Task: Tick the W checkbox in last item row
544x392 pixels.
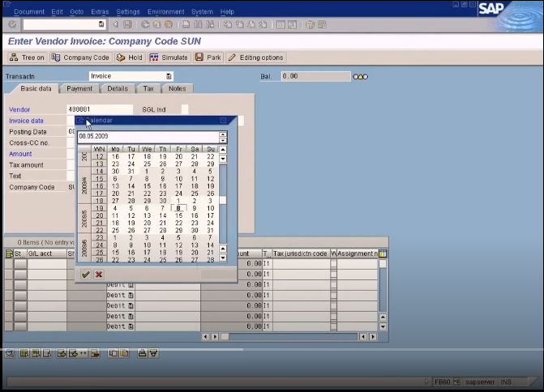Action: 333,326
